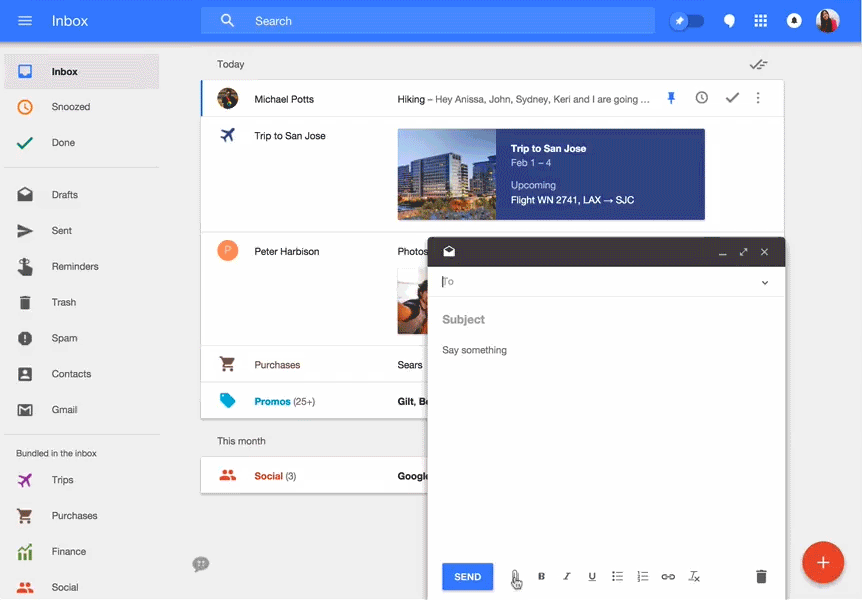862x600 pixels.
Task: Click the red compose plus button
Action: 823,563
